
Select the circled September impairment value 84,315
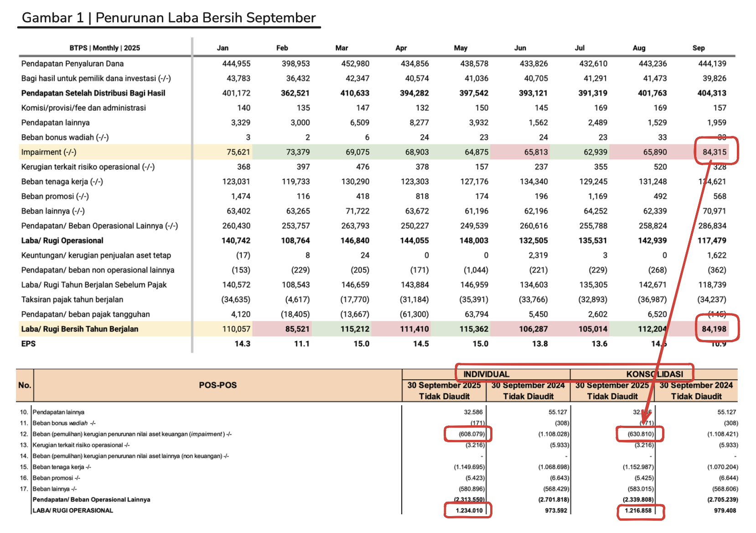click(x=714, y=152)
